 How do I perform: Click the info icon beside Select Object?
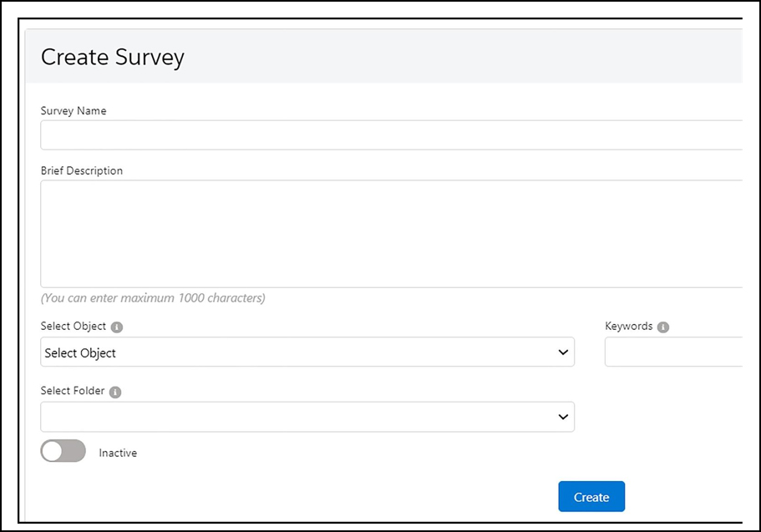(117, 327)
